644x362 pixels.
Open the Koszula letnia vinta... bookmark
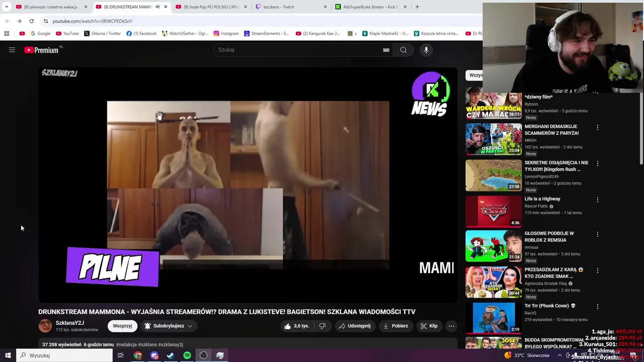coord(436,34)
